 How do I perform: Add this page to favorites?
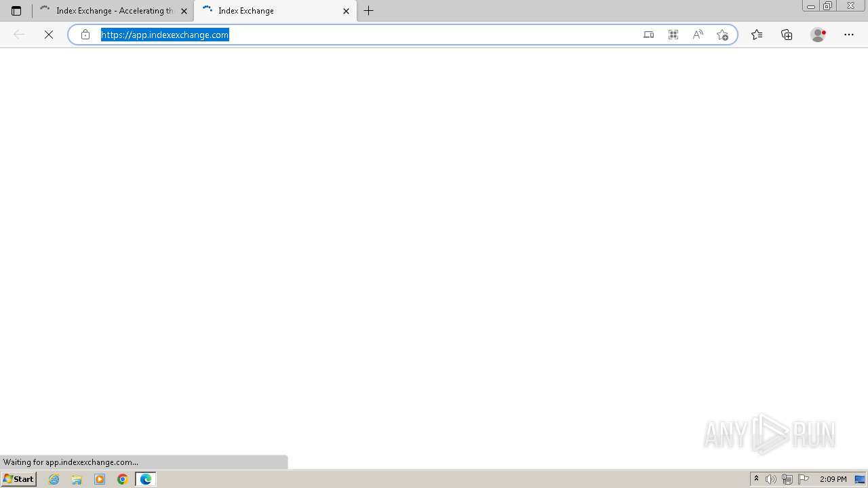[x=722, y=35]
